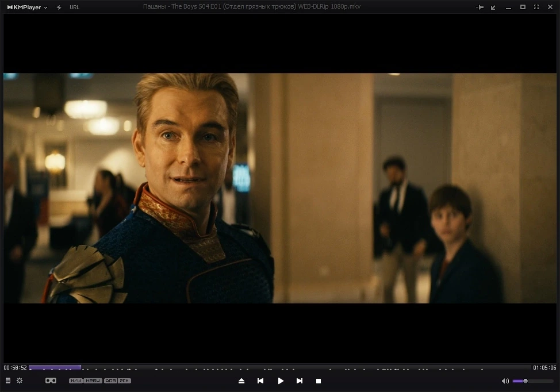
Task: Switch to compact mode arrow icon
Action: (x=493, y=7)
